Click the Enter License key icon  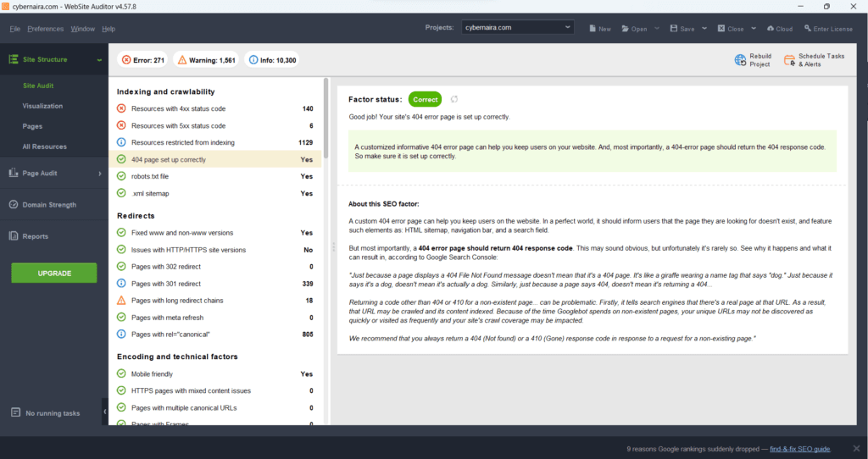click(808, 28)
